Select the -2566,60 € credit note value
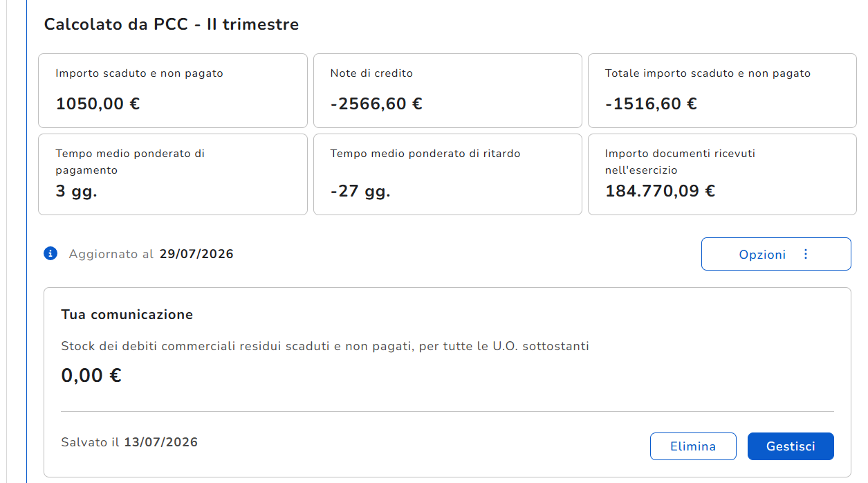868x483 pixels. [x=376, y=104]
